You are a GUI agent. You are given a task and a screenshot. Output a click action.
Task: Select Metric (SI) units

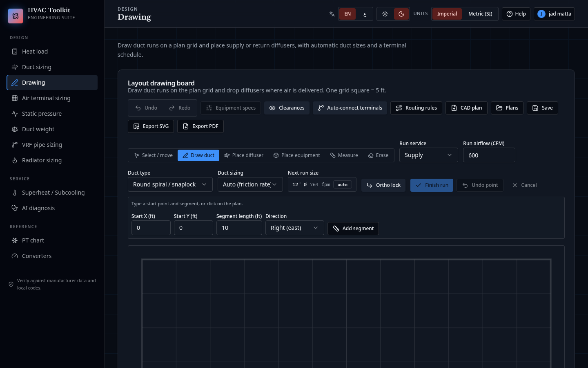click(480, 14)
